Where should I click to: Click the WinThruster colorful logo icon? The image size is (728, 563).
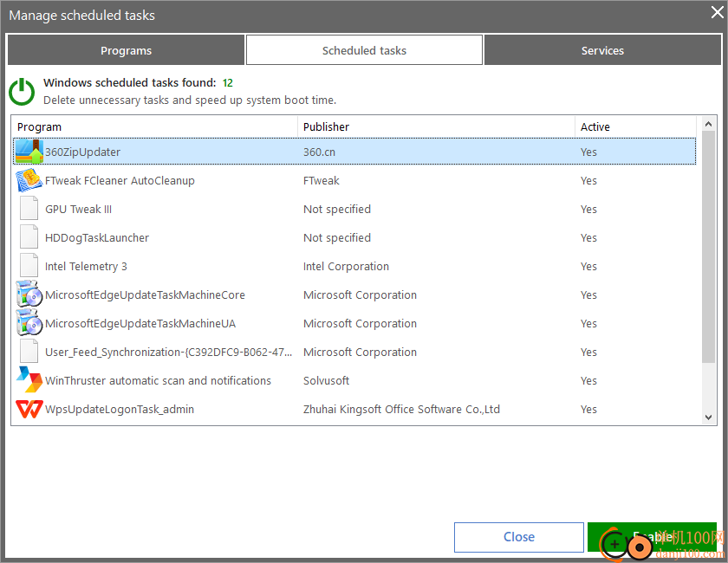pos(29,379)
